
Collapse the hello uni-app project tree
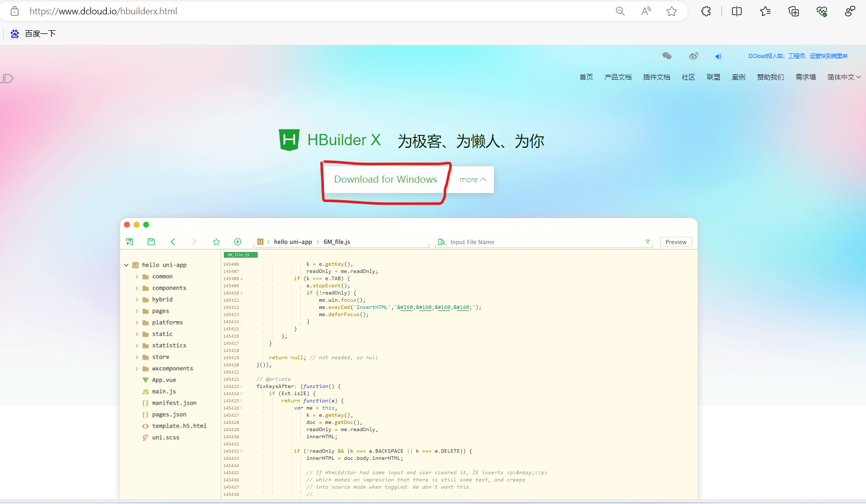tap(126, 265)
